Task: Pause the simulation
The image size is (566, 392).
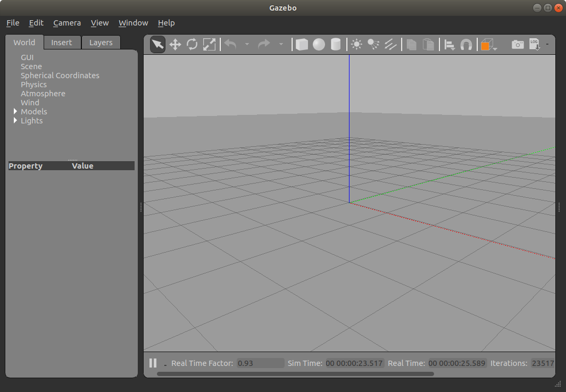Action: click(153, 363)
